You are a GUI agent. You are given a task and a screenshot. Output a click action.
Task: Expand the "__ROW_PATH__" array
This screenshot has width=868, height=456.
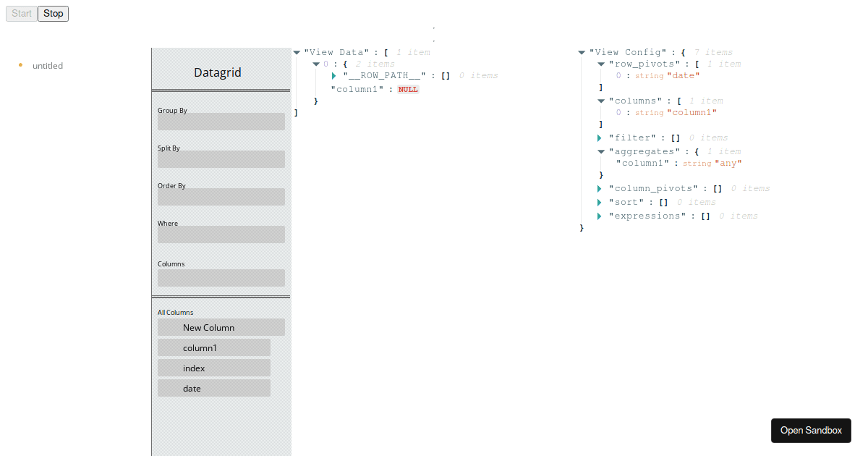click(334, 75)
